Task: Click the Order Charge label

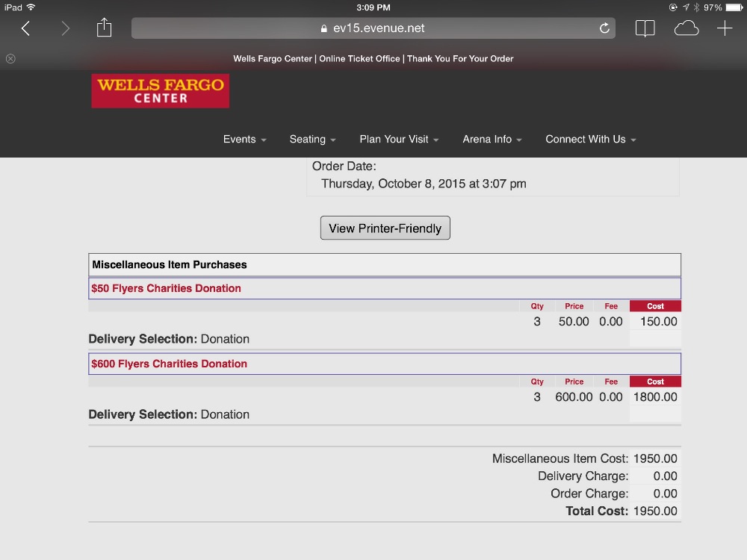Action: pyautogui.click(x=589, y=494)
